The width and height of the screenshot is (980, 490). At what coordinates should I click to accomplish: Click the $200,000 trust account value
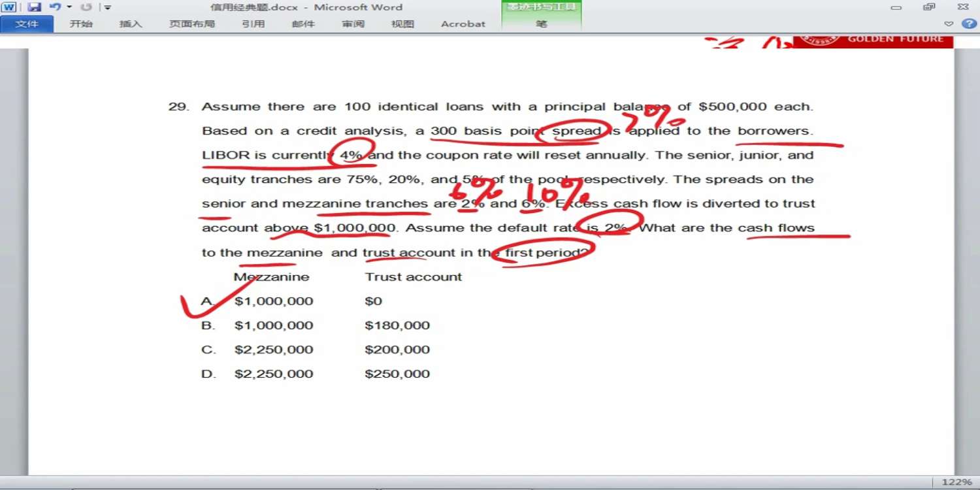[397, 350]
